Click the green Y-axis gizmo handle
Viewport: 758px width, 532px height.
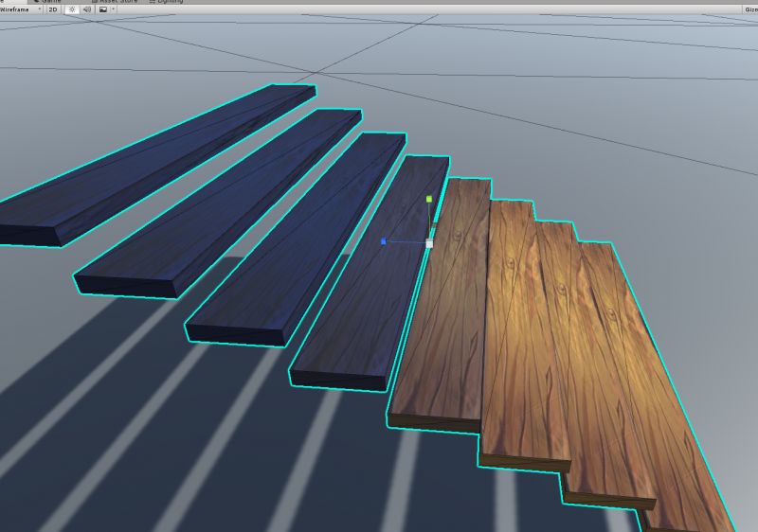coord(429,199)
